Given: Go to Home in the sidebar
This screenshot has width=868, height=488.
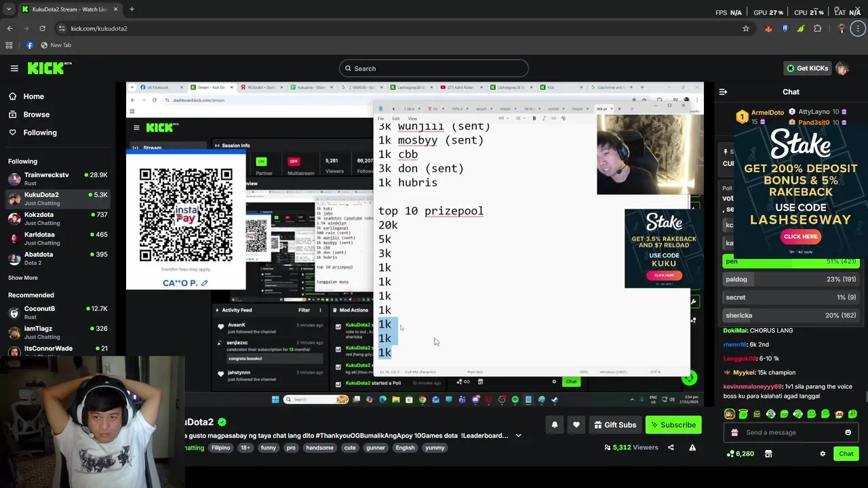Looking at the screenshot, I should 33,96.
